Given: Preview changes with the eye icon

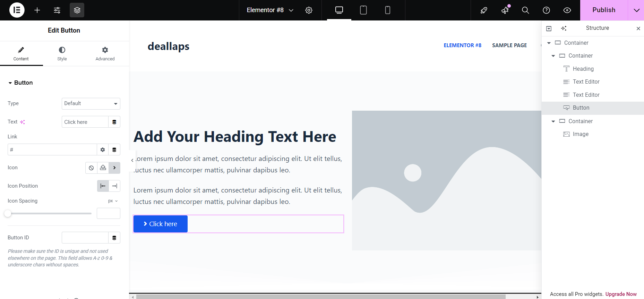Looking at the screenshot, I should [567, 10].
